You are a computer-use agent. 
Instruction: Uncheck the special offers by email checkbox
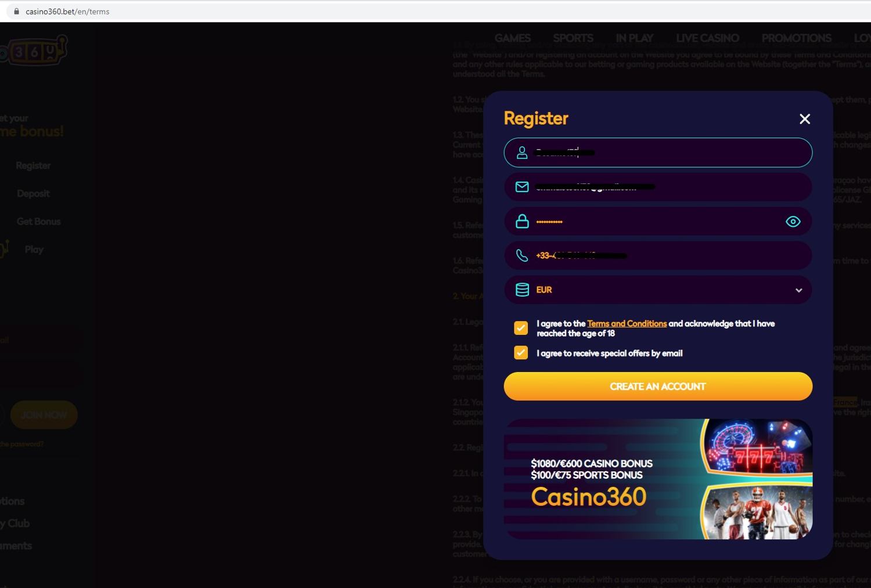click(x=521, y=353)
